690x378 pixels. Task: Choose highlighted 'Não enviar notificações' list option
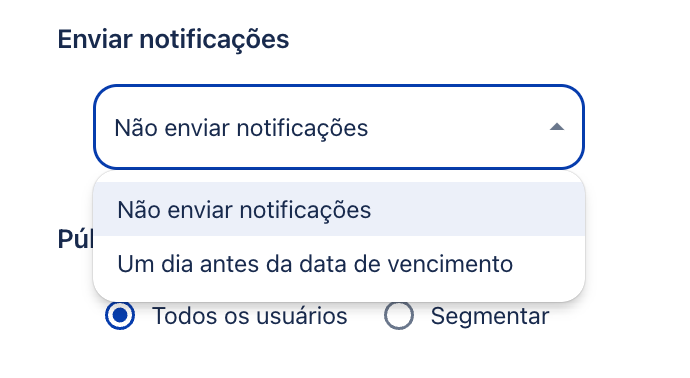(339, 209)
